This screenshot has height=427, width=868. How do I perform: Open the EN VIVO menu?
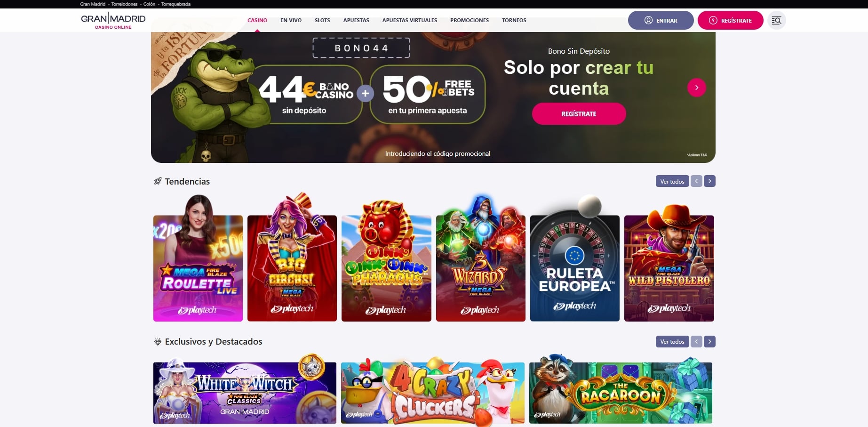pyautogui.click(x=291, y=20)
